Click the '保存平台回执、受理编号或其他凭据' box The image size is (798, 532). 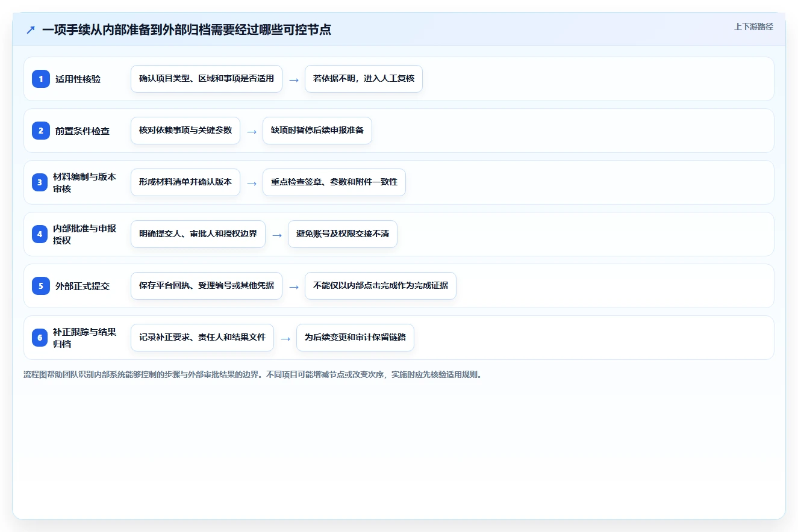(207, 286)
